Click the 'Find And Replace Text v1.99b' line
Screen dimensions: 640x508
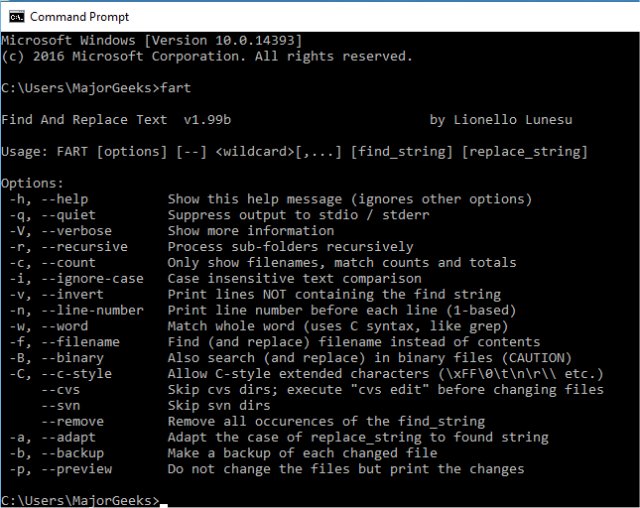pyautogui.click(x=116, y=120)
